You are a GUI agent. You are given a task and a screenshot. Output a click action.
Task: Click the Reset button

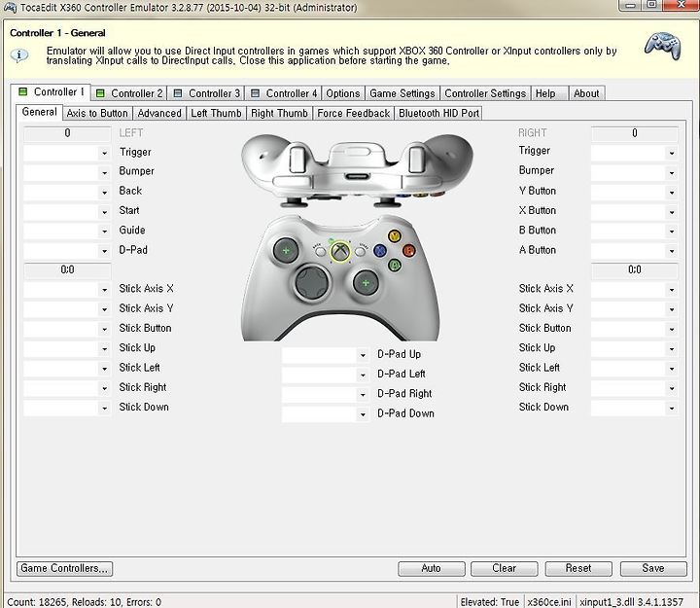coord(578,568)
